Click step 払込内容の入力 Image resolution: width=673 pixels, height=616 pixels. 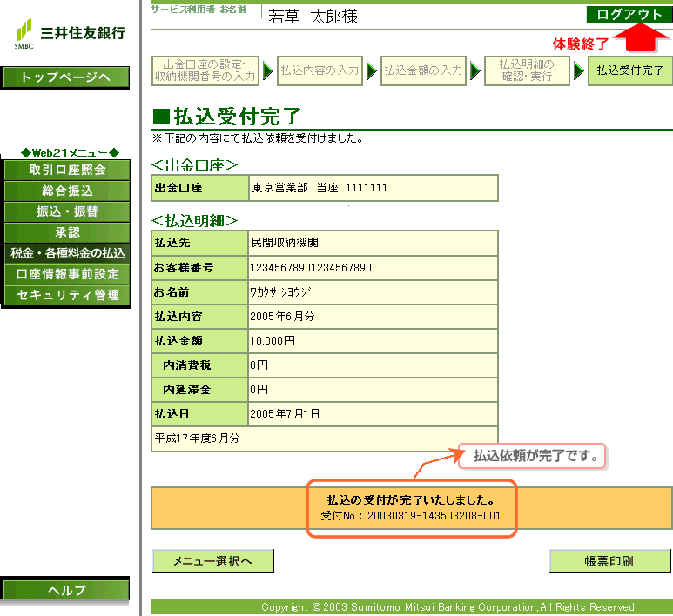(x=320, y=70)
